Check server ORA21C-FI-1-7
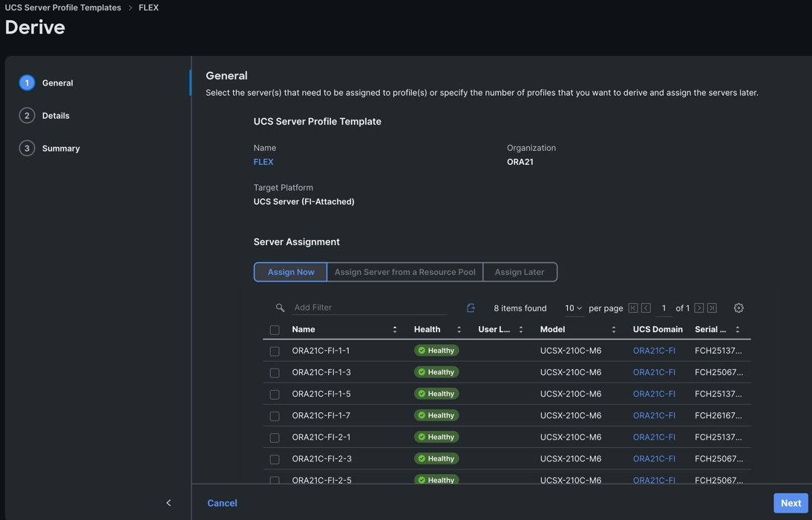The height and width of the screenshot is (520, 812). point(275,416)
